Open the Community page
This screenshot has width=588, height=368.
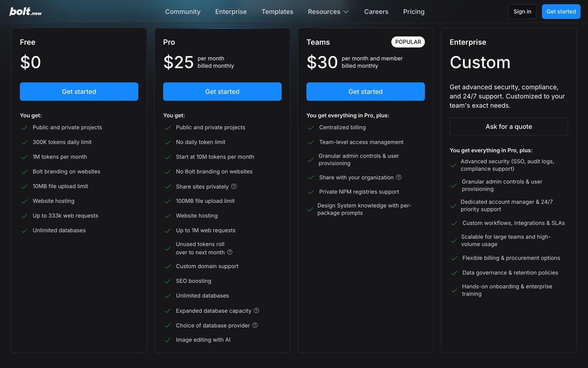[183, 11]
